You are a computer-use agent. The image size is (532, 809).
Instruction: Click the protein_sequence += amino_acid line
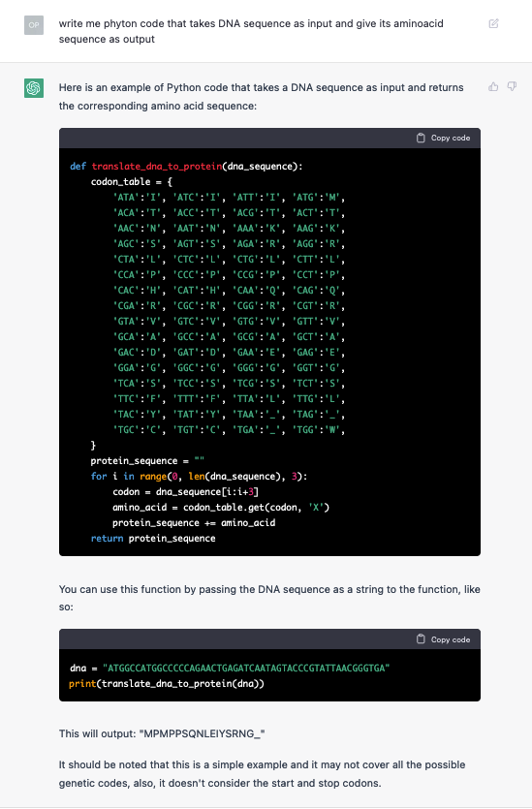(194, 522)
